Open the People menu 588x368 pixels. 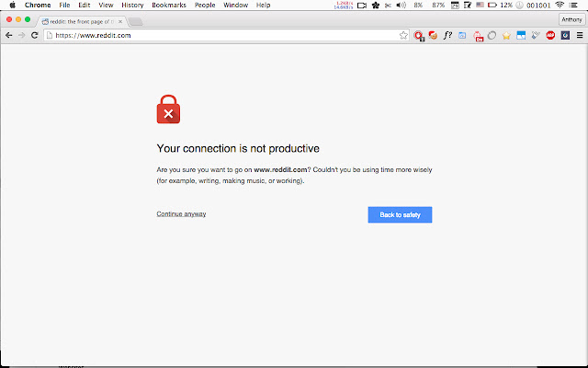[205, 5]
